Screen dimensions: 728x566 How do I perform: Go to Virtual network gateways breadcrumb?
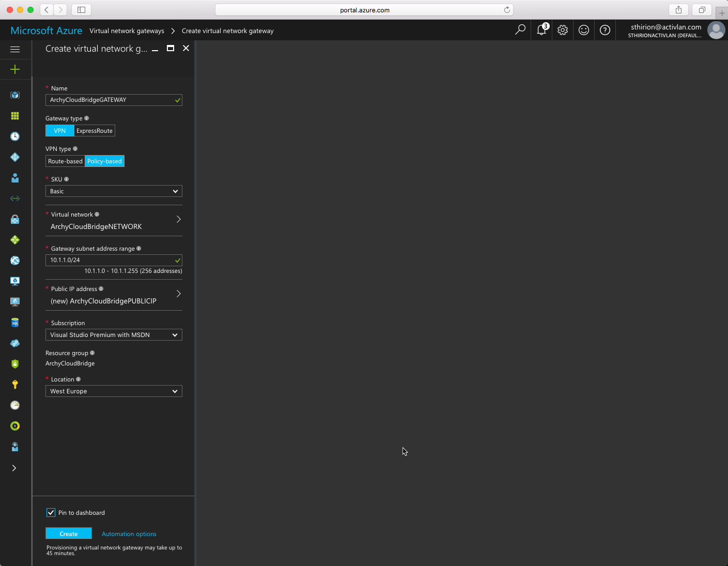pyautogui.click(x=127, y=31)
